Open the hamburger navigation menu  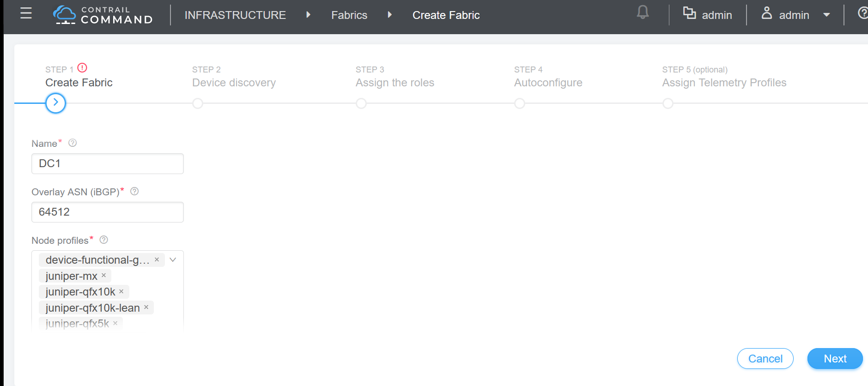point(26,13)
